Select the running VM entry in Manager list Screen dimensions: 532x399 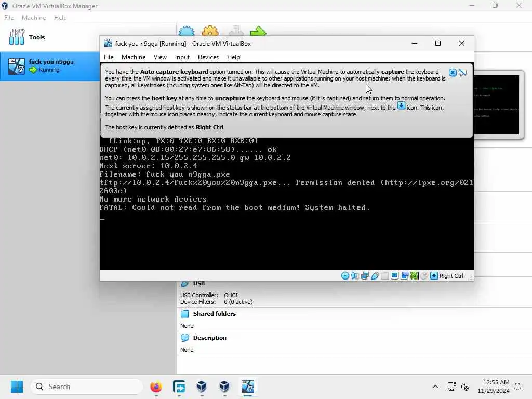pos(49,66)
